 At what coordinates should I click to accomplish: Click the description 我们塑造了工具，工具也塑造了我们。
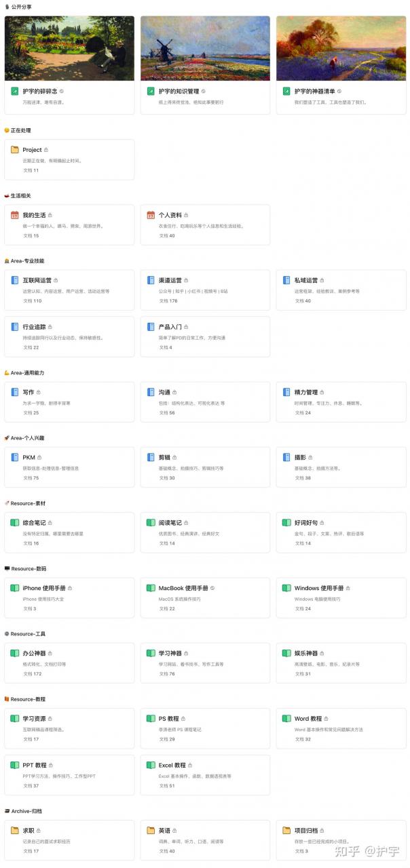331,102
